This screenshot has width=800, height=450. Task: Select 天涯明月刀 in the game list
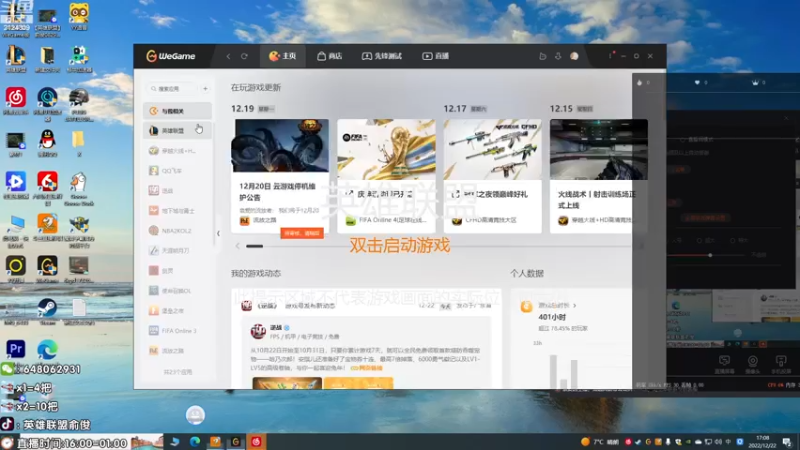point(178,251)
